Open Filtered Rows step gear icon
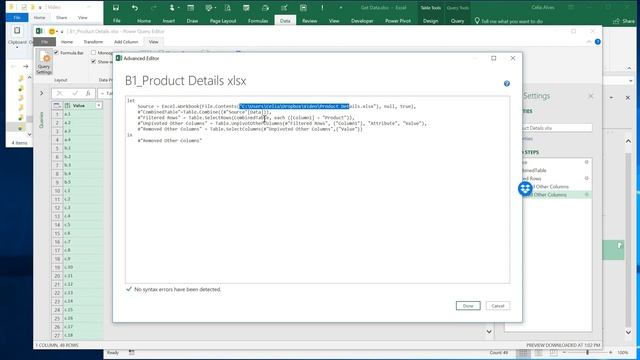The image size is (640, 360). (x=587, y=178)
